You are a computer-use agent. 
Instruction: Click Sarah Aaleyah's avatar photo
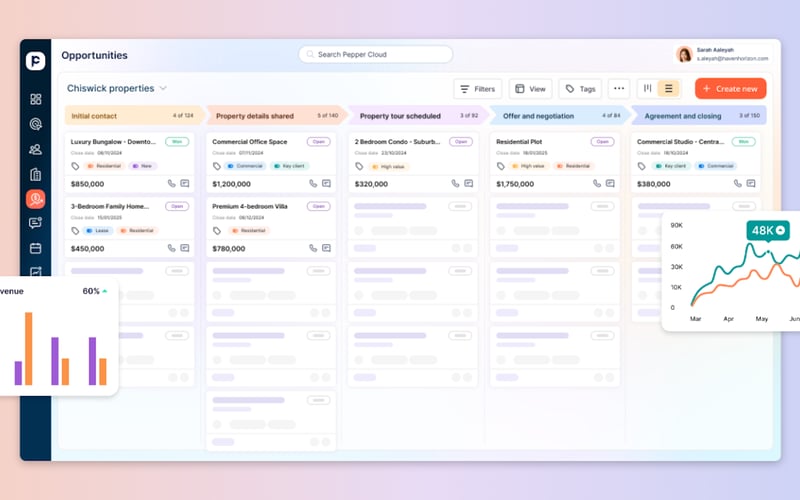click(684, 54)
